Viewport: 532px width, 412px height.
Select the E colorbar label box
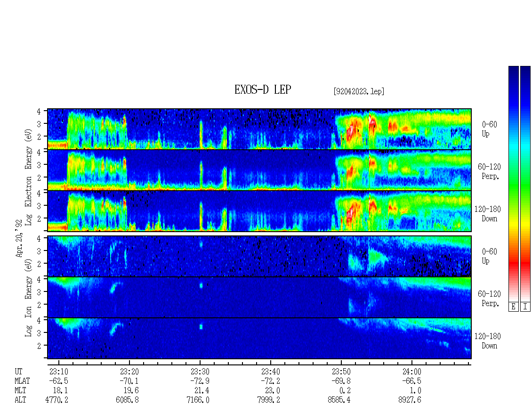(513, 307)
